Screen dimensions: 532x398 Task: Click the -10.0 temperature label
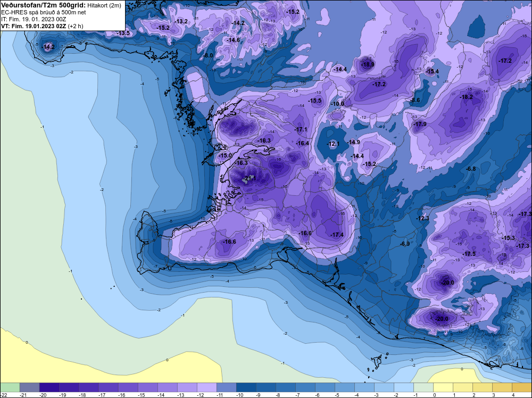338,104
